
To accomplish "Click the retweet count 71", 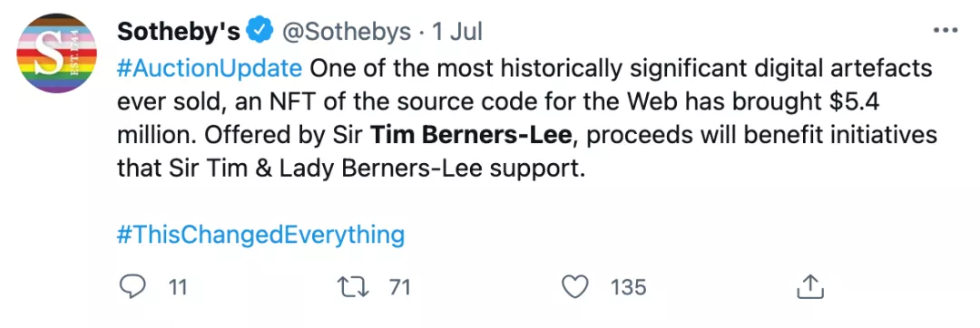I will (x=400, y=287).
